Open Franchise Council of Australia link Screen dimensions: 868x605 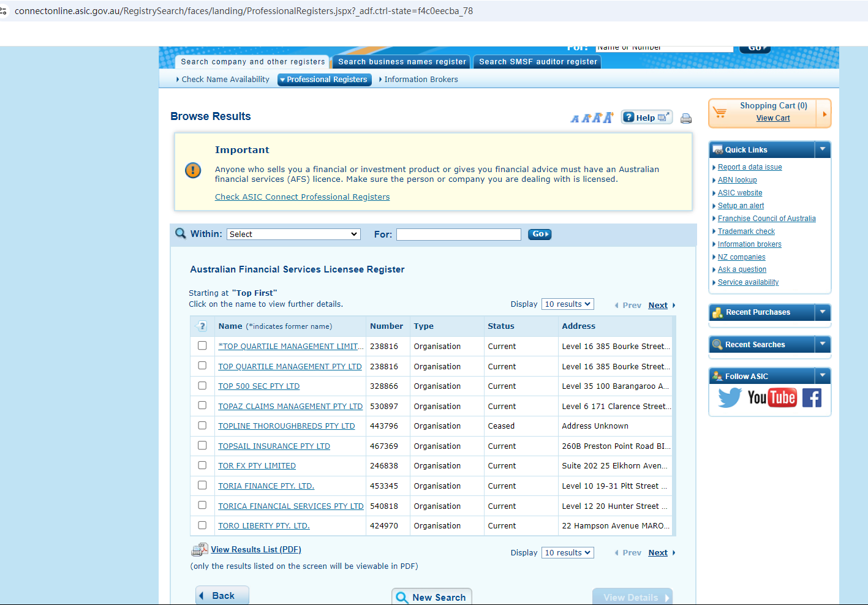coord(767,219)
